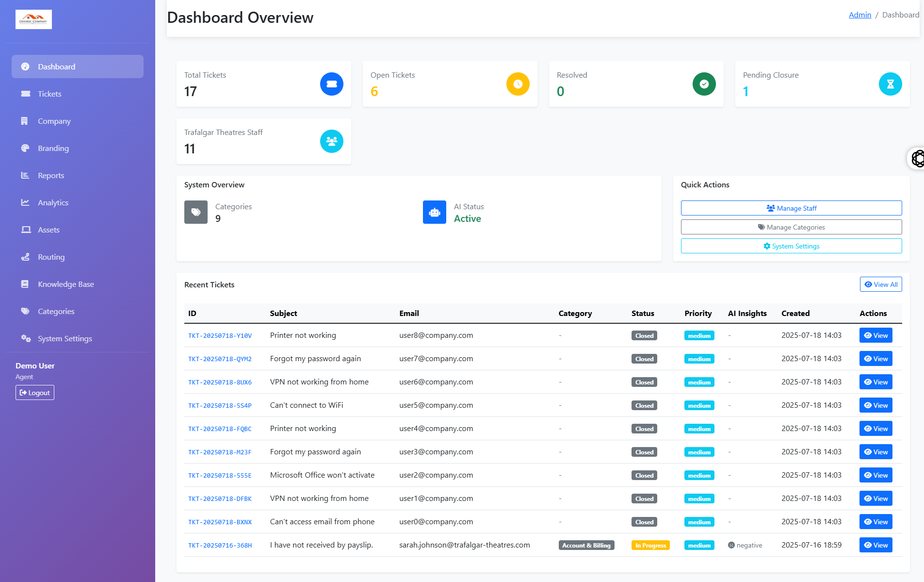Click the Knowledge Base book icon in sidebar
This screenshot has width=924, height=582.
pos(25,284)
